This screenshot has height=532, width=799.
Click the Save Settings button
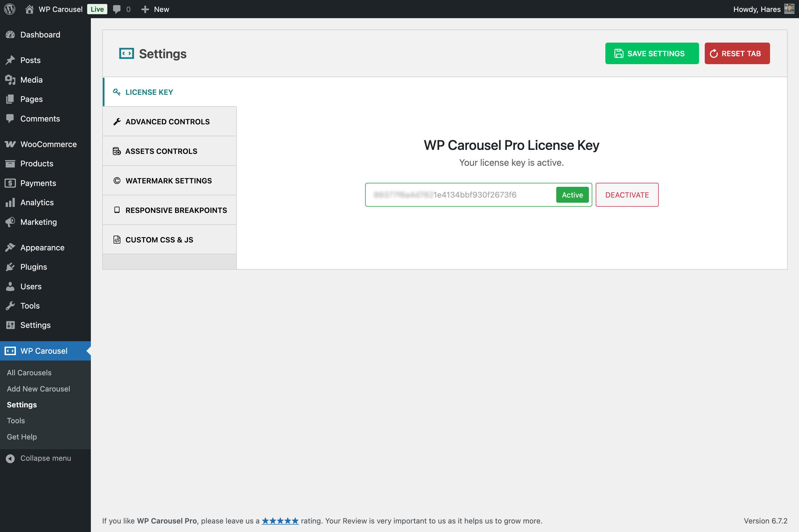652,53
